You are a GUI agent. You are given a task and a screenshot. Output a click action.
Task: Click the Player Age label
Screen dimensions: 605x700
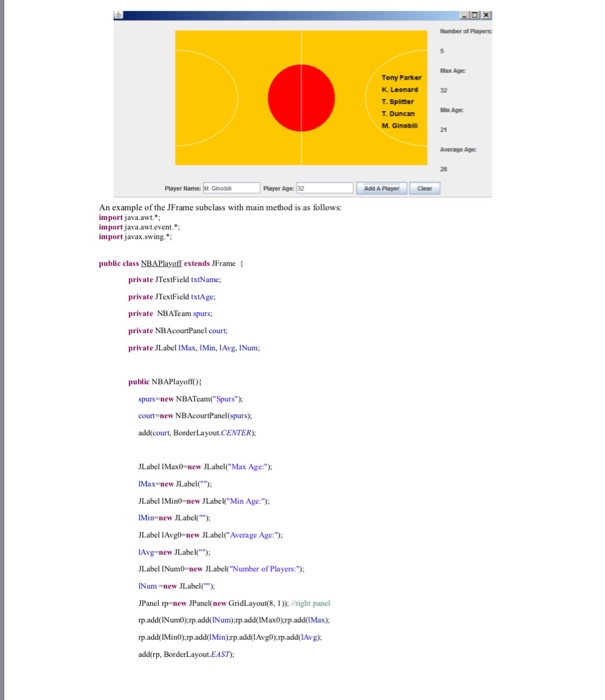click(279, 188)
